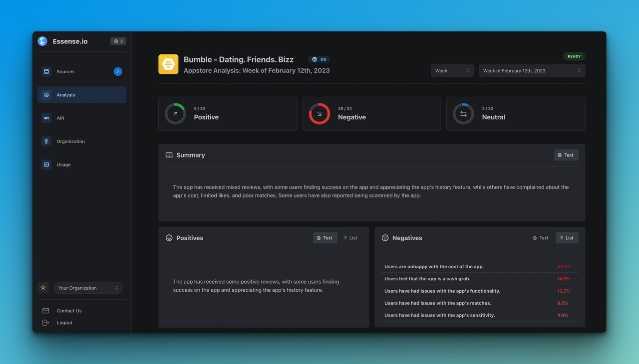Click the red Negative ring icon
This screenshot has width=639, height=364.
tap(319, 114)
